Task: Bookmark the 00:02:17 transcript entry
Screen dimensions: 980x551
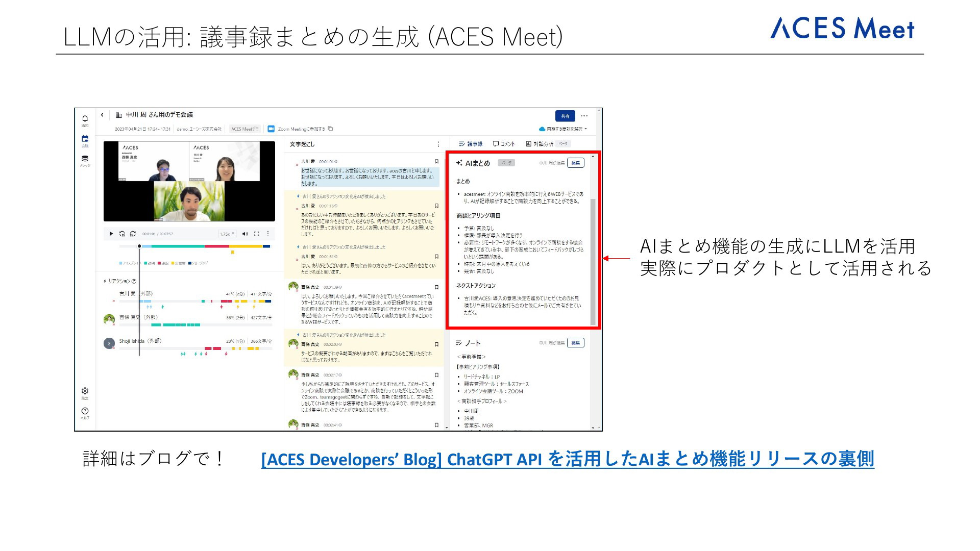Action: click(x=436, y=374)
